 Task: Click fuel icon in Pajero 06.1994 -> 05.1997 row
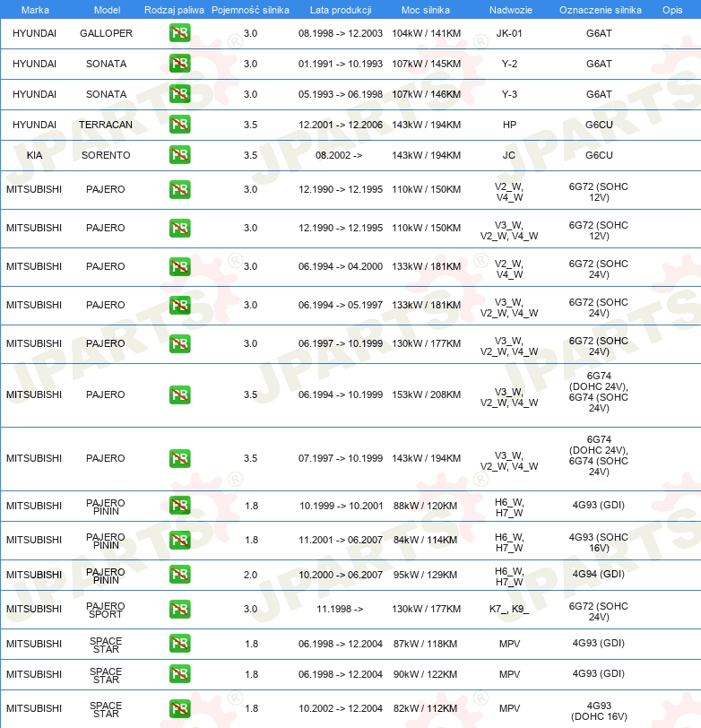[179, 305]
